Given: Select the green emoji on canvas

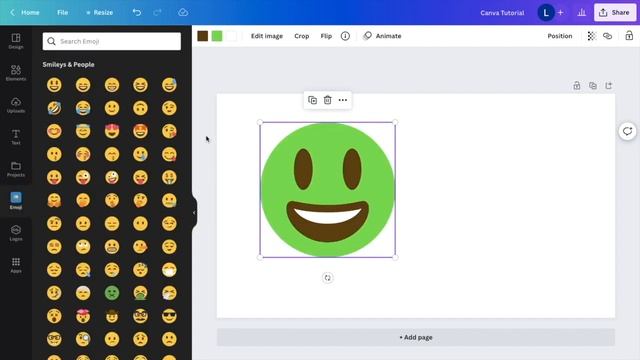Looking at the screenshot, I should click(327, 190).
